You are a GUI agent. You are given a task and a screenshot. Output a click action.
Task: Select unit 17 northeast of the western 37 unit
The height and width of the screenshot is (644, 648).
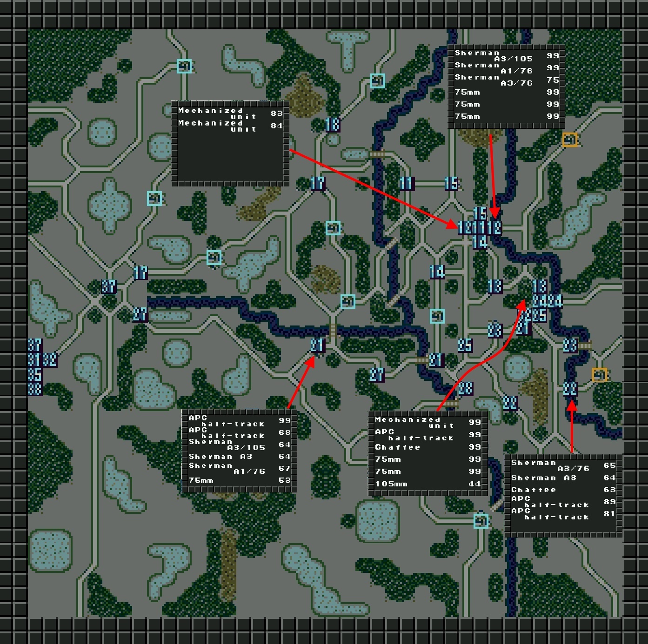coord(140,273)
